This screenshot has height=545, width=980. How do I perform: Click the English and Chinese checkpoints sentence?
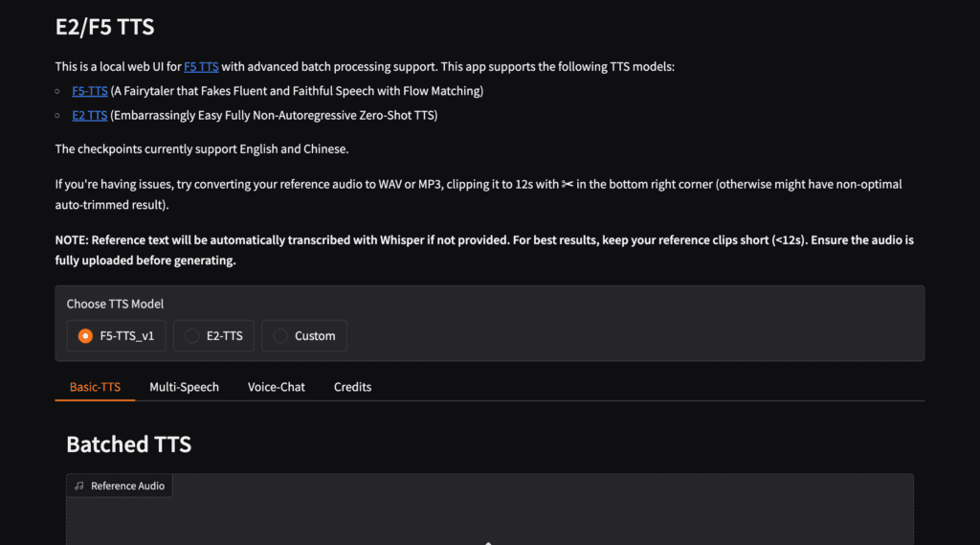pyautogui.click(x=202, y=148)
